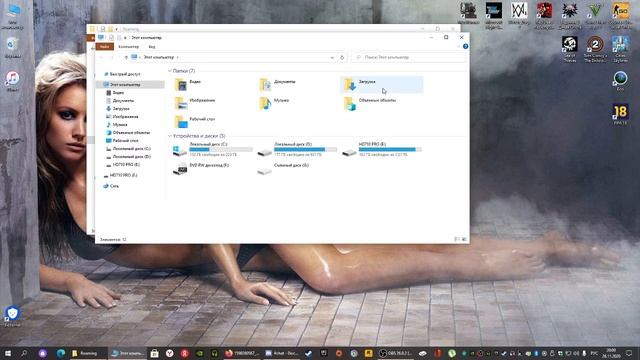Select the DVD RW дисковод (F:) drive

coord(201,168)
